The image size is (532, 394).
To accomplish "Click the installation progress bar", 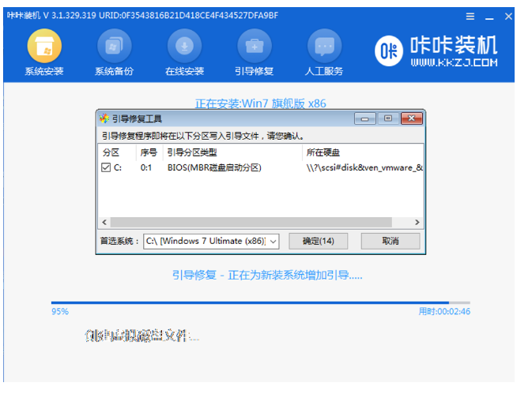I will 261,302.
